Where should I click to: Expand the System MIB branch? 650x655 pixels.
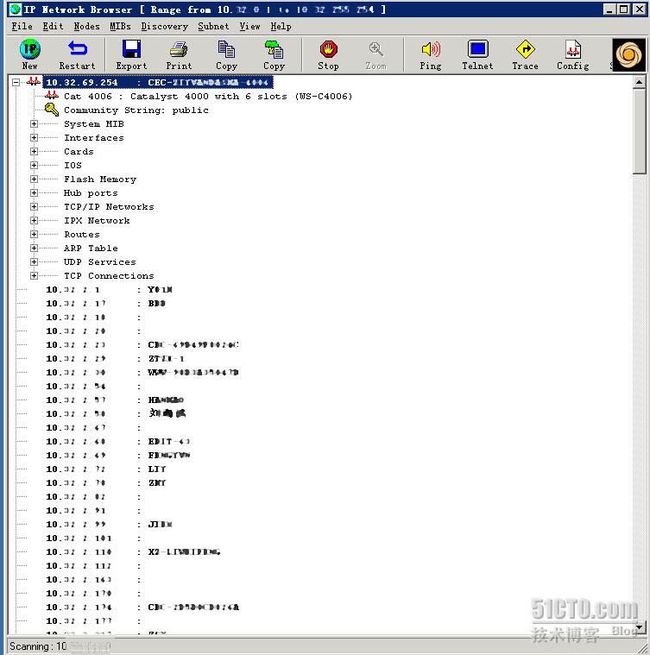pyautogui.click(x=34, y=124)
